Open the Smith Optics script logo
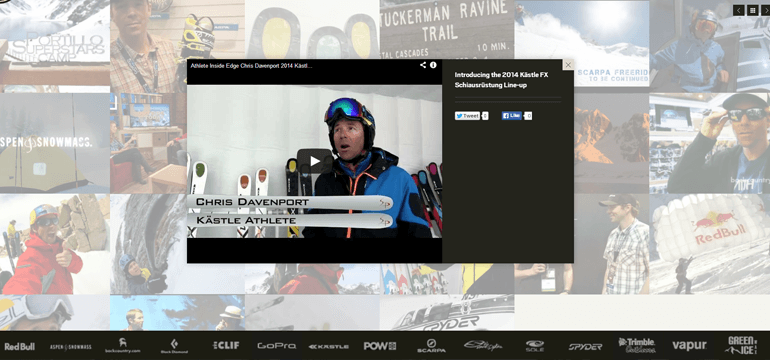This screenshot has width=770, height=360. coord(483,345)
